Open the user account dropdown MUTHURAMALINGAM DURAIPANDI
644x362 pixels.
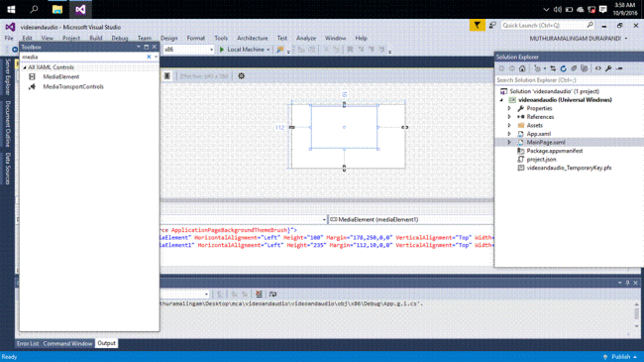click(578, 39)
